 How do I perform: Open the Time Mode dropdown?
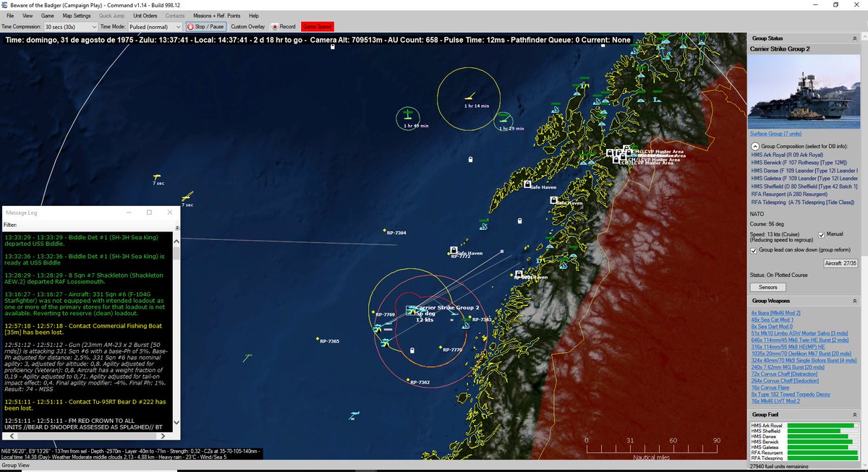click(156, 27)
